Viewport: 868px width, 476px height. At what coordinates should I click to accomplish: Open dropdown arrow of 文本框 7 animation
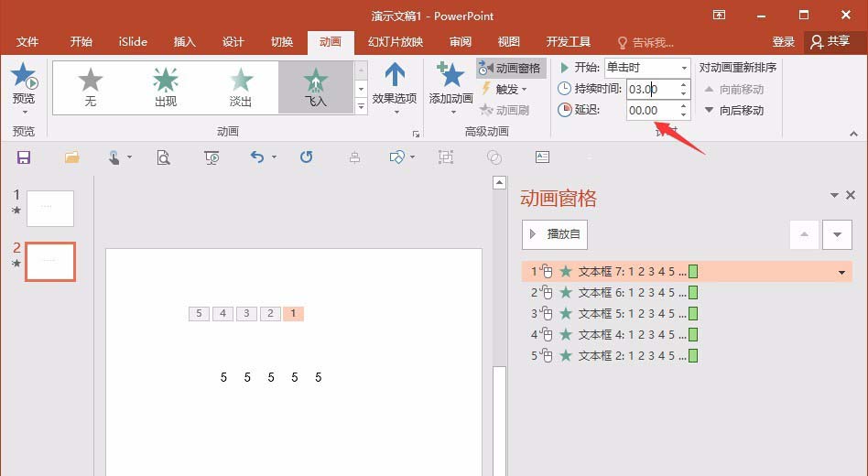point(842,272)
